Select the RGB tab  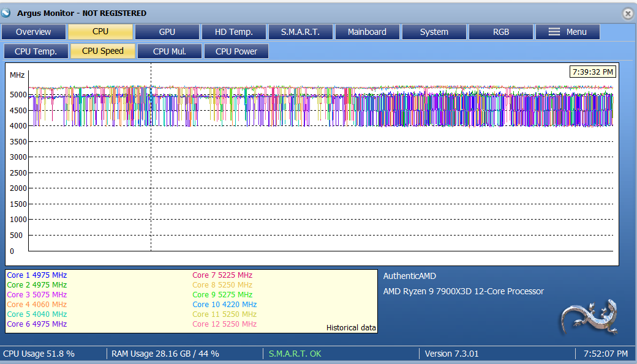click(x=501, y=32)
